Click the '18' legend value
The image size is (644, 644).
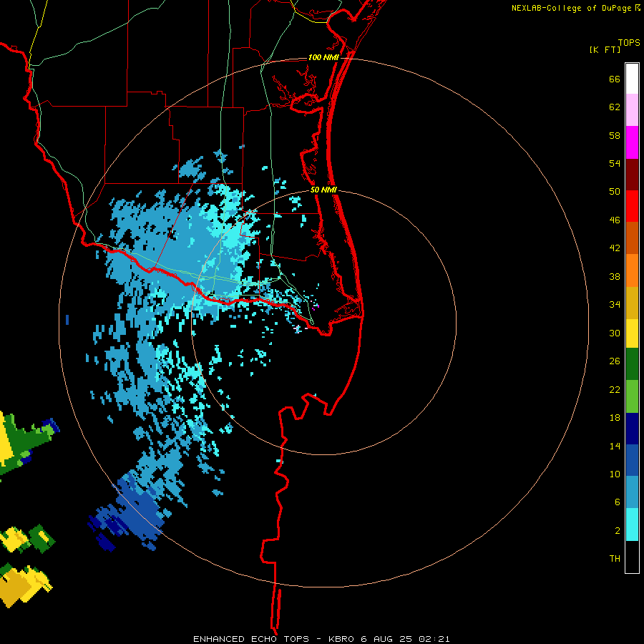coord(615,418)
